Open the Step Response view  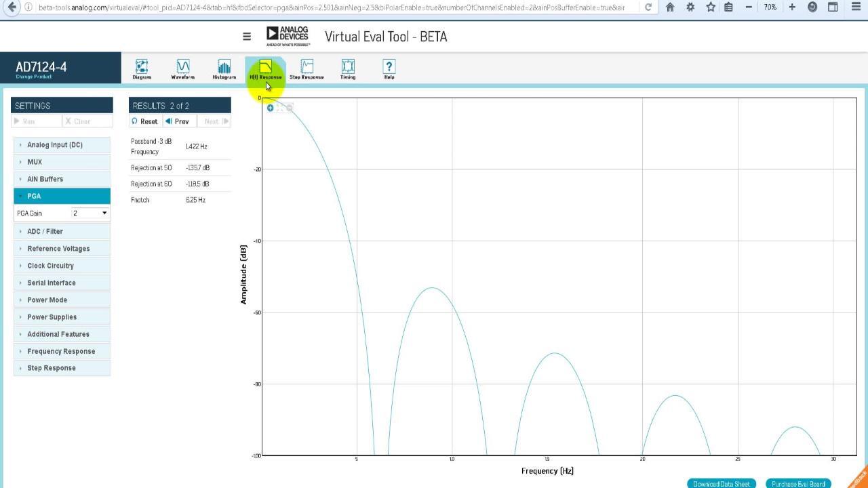click(x=307, y=70)
